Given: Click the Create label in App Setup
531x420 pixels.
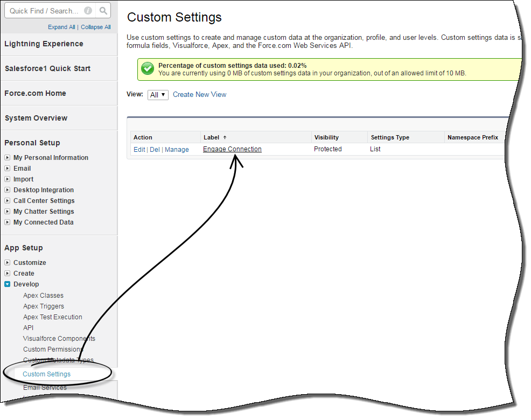Looking at the screenshot, I should click(24, 274).
